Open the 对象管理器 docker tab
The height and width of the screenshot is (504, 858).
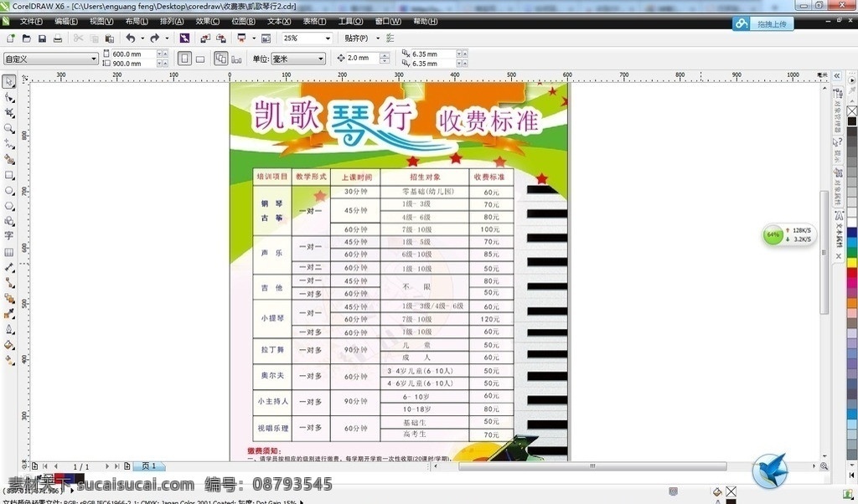click(x=837, y=110)
